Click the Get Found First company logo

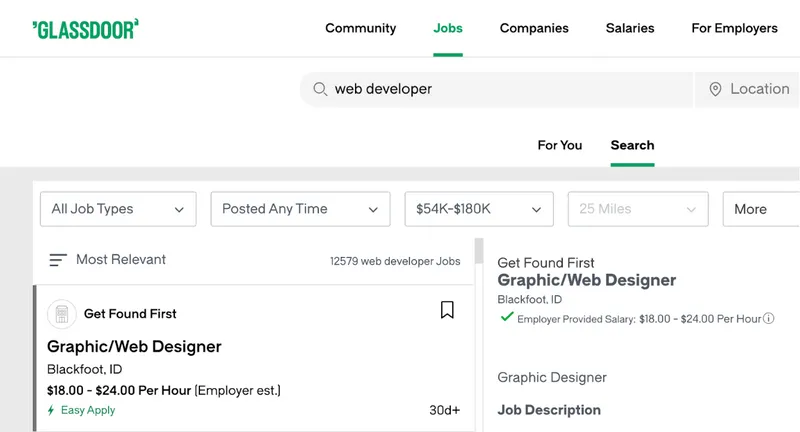click(x=62, y=314)
